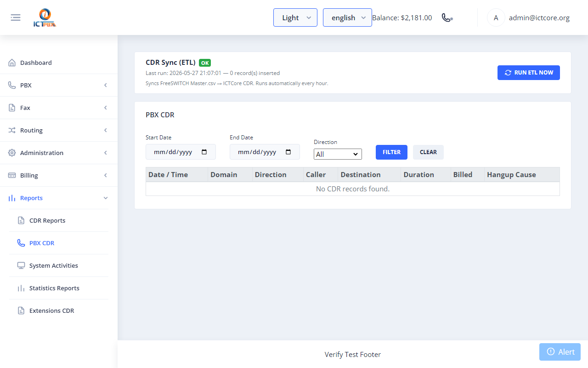Image resolution: width=588 pixels, height=368 pixels.
Task: Click the End Date input field
Action: point(265,152)
